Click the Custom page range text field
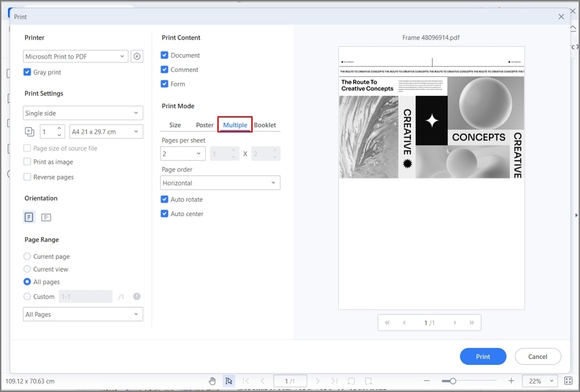The height and width of the screenshot is (392, 580). pos(86,296)
